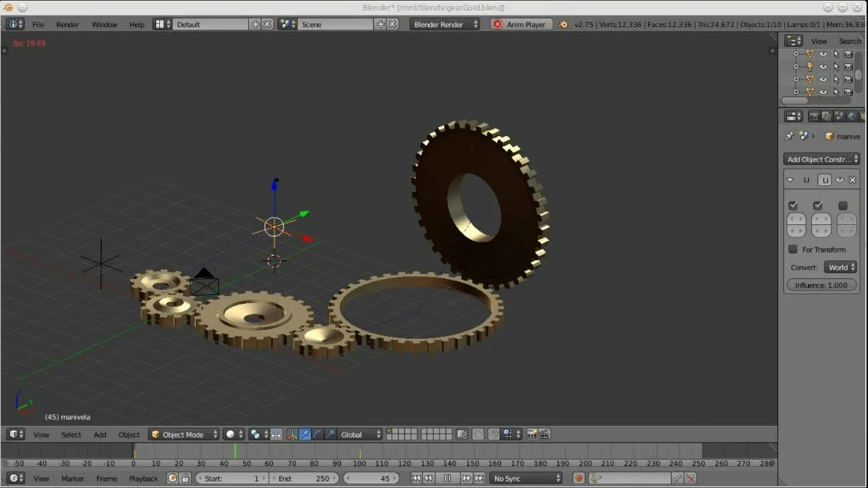Screen dimensions: 868x488
Task: Jump to next keyframe
Action: click(x=466, y=479)
